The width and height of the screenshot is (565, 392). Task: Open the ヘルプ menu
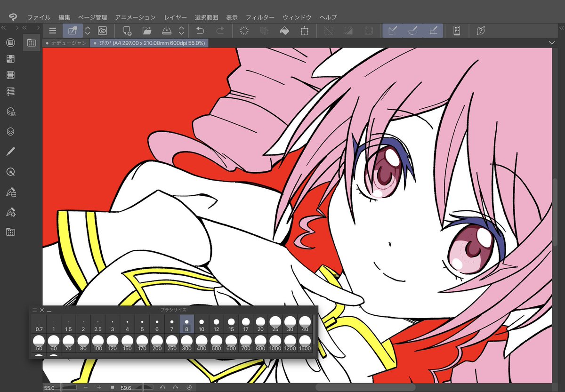click(328, 17)
